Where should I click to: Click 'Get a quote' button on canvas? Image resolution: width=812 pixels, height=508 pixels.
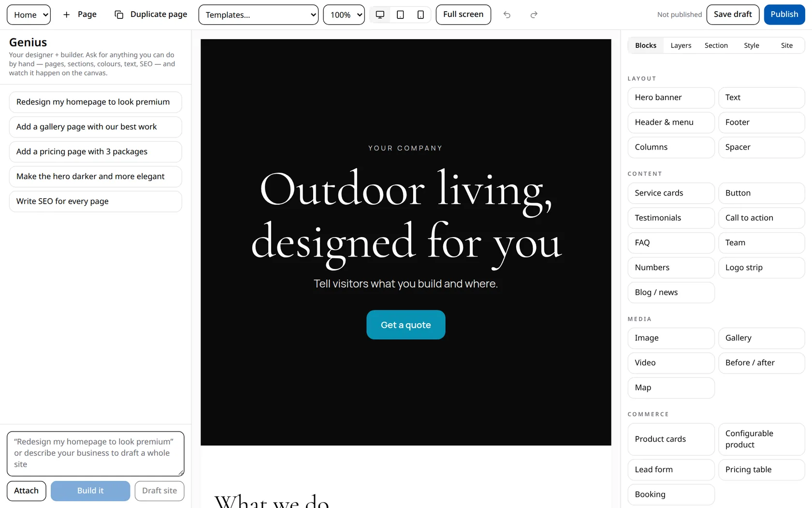tap(406, 325)
